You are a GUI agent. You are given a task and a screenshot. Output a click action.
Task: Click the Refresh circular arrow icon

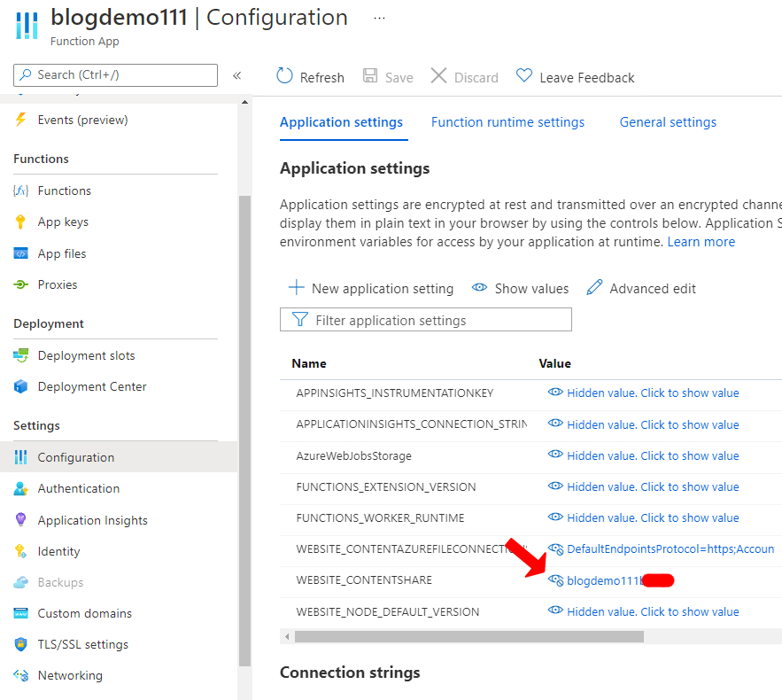click(284, 76)
